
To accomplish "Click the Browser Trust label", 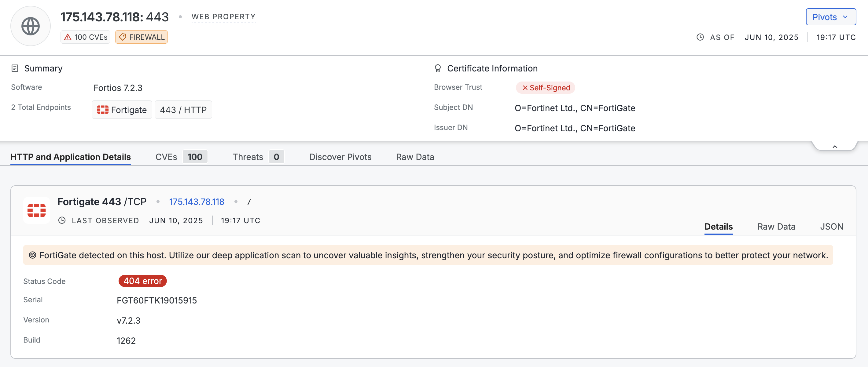I will coord(458,87).
